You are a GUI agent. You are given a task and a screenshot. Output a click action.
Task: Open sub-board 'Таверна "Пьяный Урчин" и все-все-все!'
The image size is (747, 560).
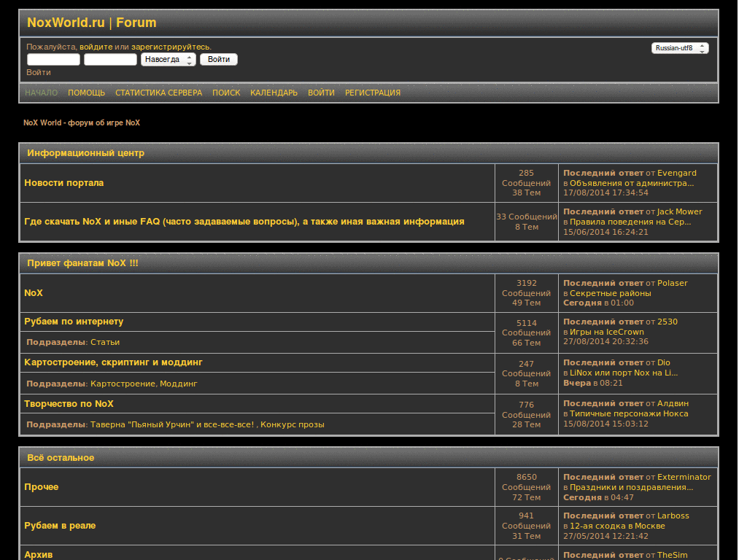[172, 425]
